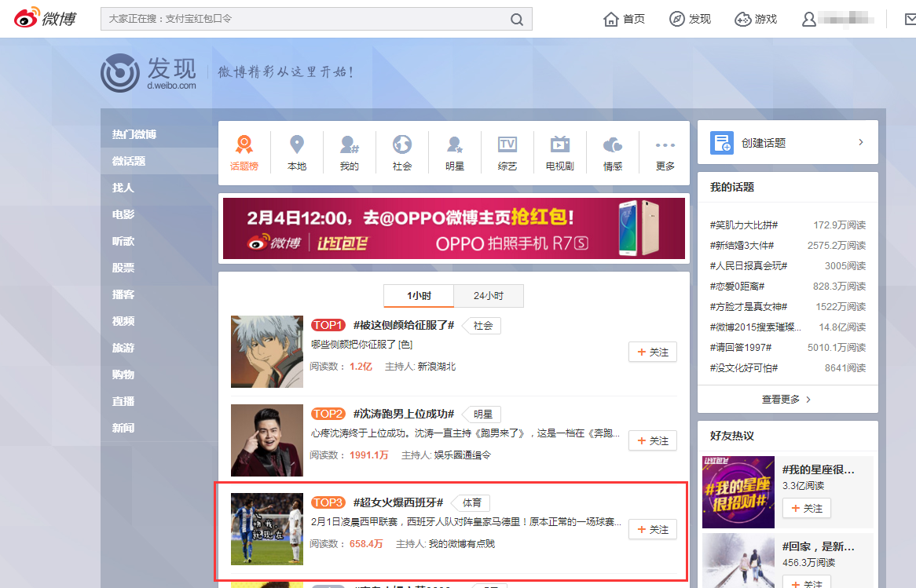Go to 首页 home in top navigation
This screenshot has height=588, width=916.
click(625, 19)
